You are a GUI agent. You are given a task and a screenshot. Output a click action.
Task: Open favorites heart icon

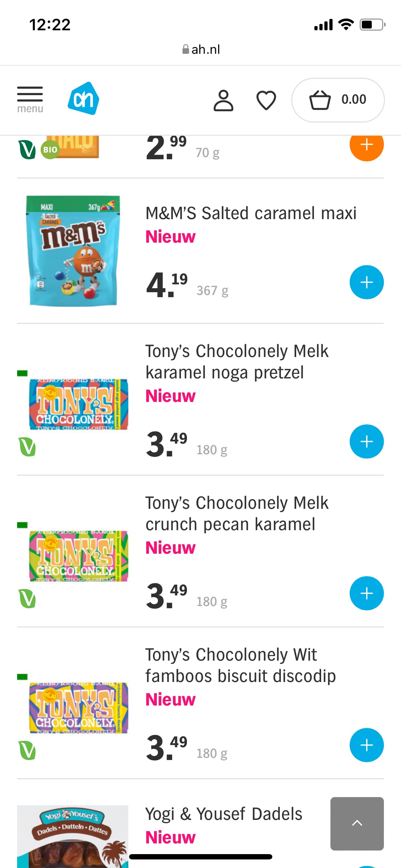266,100
